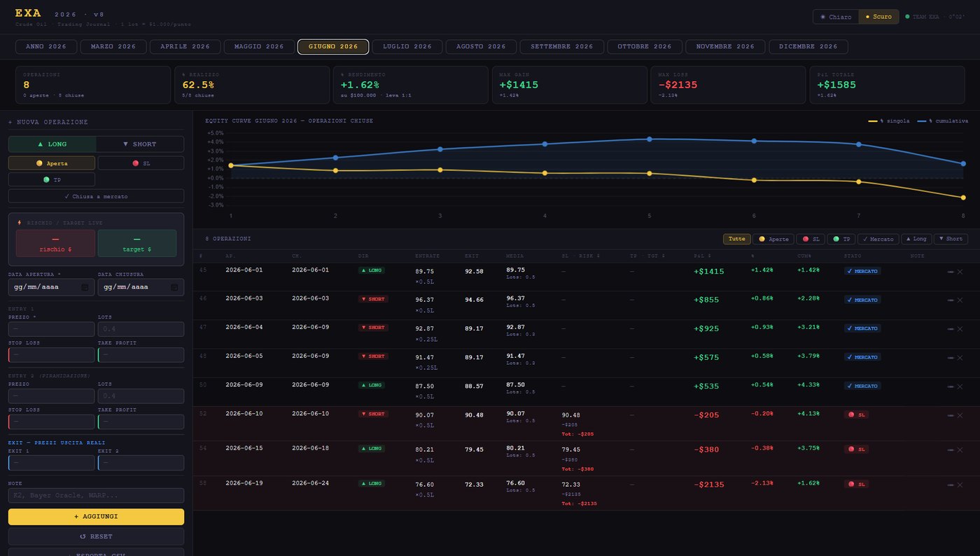Edit trade row 48 via icon beside X
980x556 pixels.
point(950,357)
